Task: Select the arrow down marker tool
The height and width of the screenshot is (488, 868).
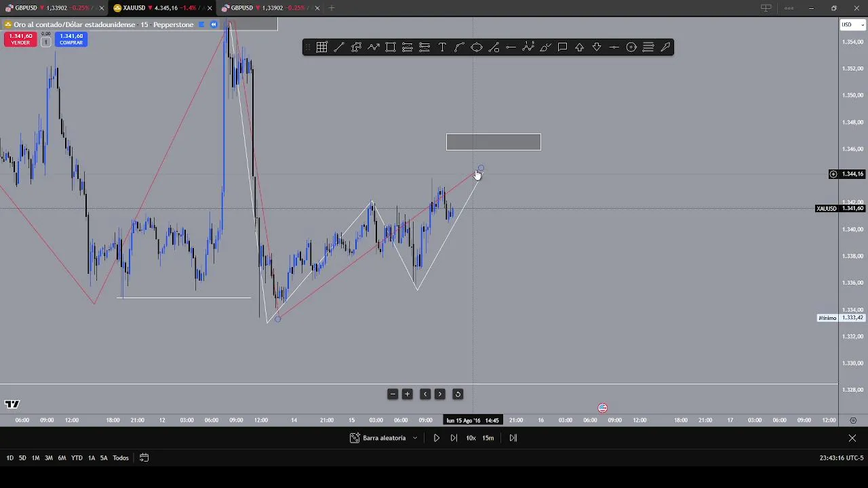Action: (597, 47)
